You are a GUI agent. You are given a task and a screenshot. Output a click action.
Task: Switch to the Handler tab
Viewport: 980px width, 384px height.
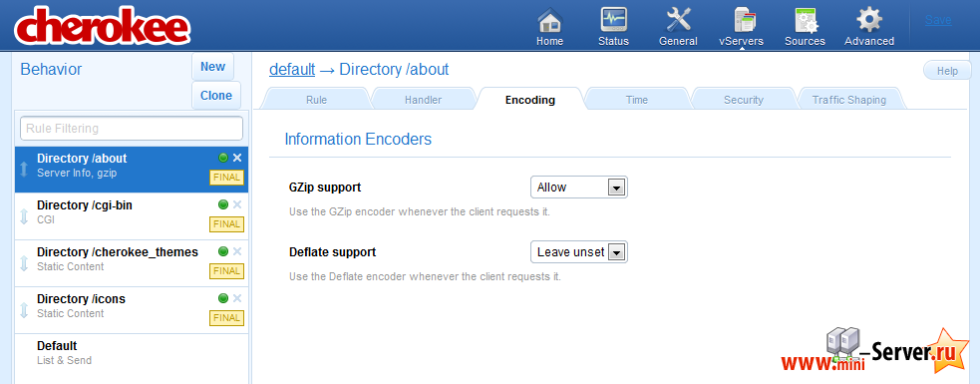pos(423,100)
